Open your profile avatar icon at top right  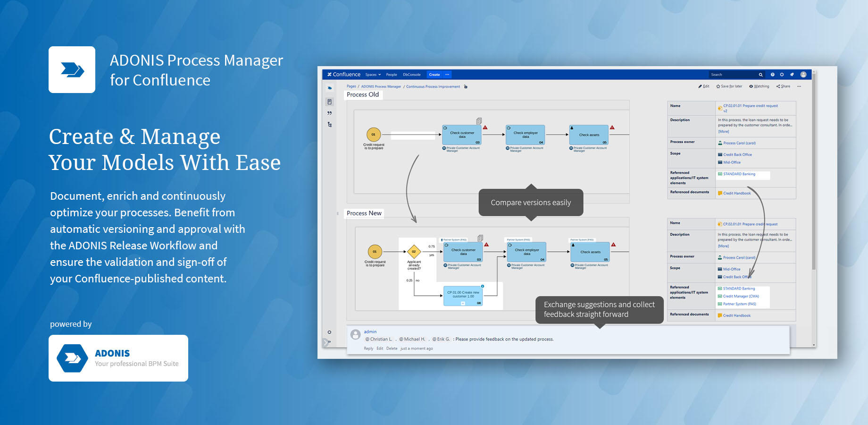point(803,75)
